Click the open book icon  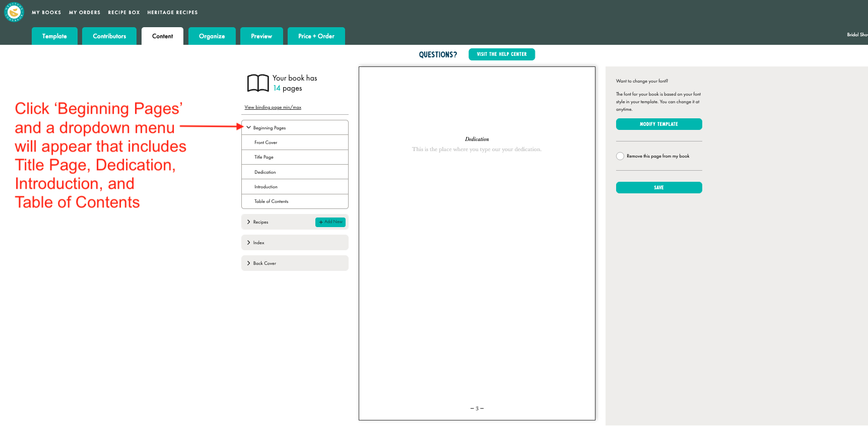258,83
